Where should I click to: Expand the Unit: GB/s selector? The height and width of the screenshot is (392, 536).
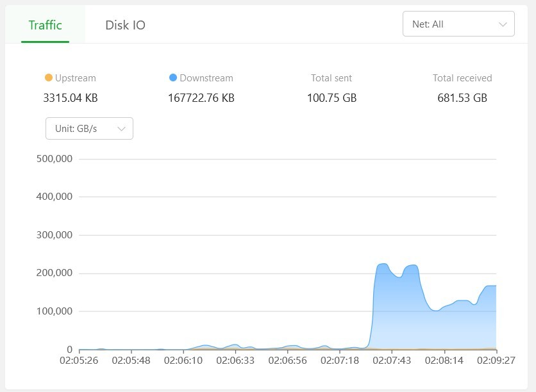89,129
